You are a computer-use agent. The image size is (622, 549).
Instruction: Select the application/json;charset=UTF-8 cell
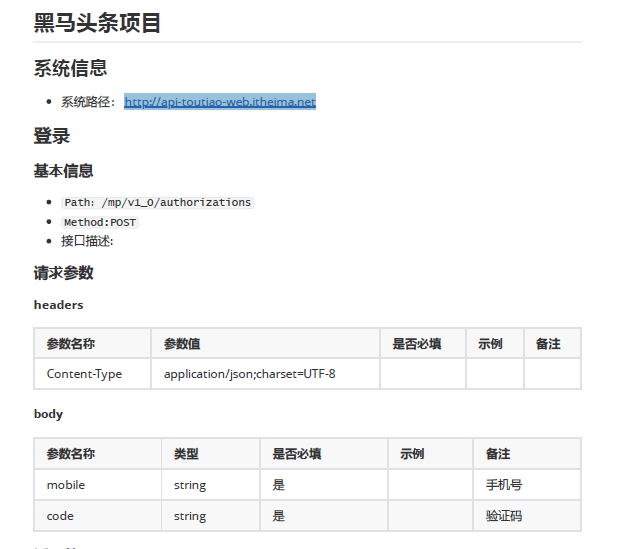pos(265,374)
